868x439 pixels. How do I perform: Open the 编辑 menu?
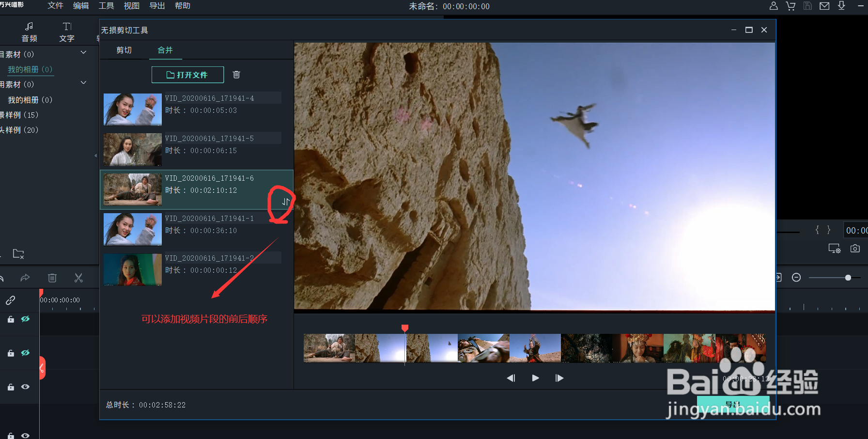pos(81,6)
